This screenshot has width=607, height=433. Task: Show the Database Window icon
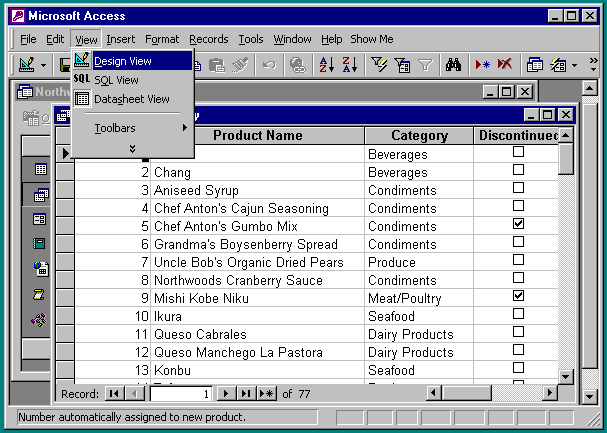535,65
